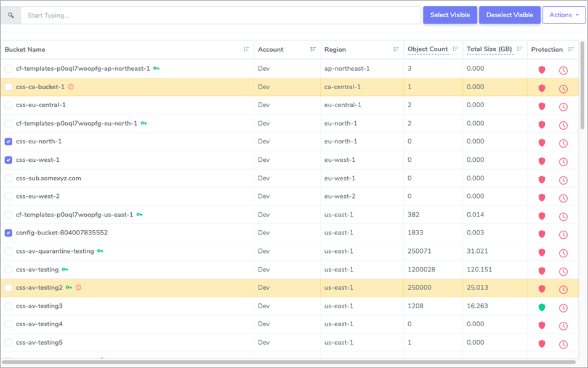Screen dimensions: 588x368
Task: Click the sort icon on Bucket Name column
Action: tap(246, 49)
